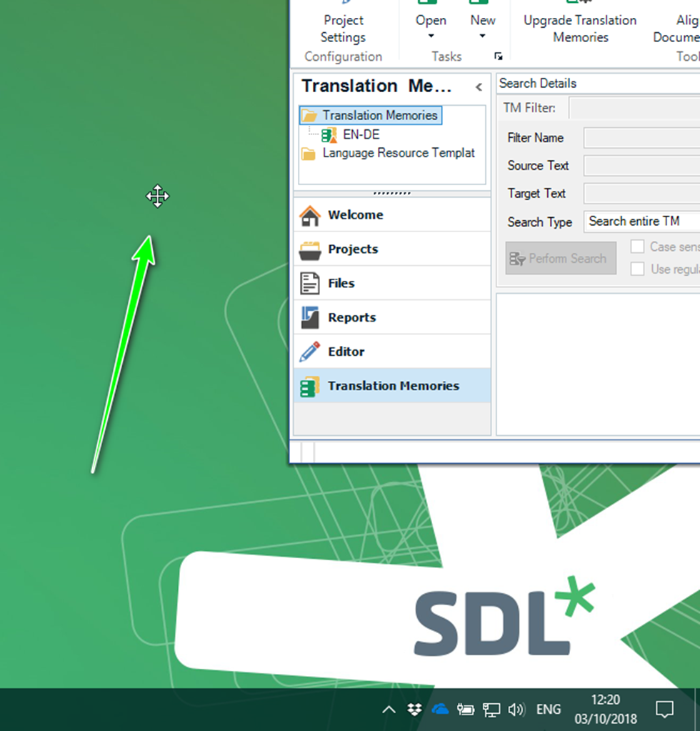Open the Reports view icon
700x731 pixels.
point(310,318)
